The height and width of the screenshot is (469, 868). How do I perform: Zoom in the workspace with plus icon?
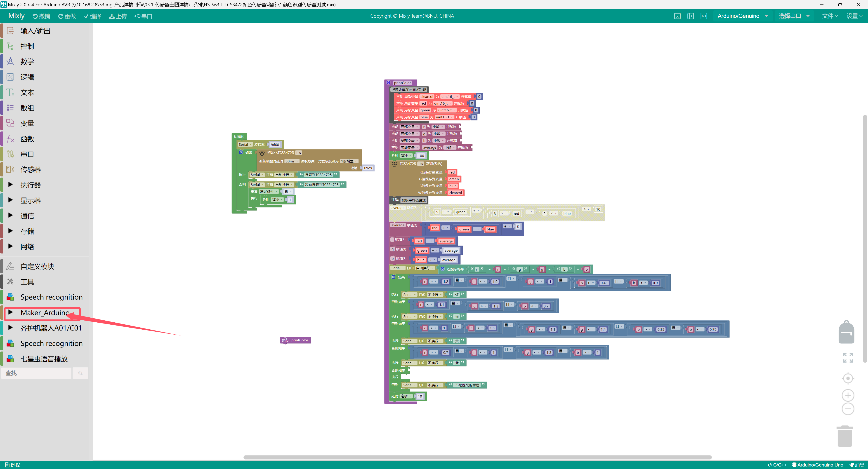[848, 395]
